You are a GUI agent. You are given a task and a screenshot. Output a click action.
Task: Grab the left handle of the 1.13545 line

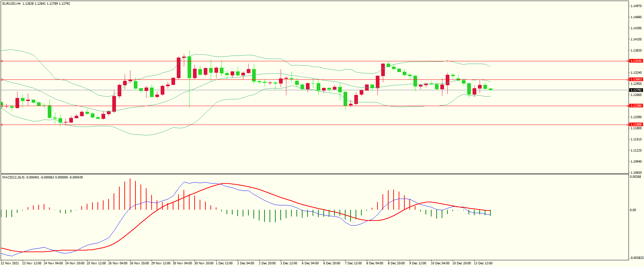2,61
